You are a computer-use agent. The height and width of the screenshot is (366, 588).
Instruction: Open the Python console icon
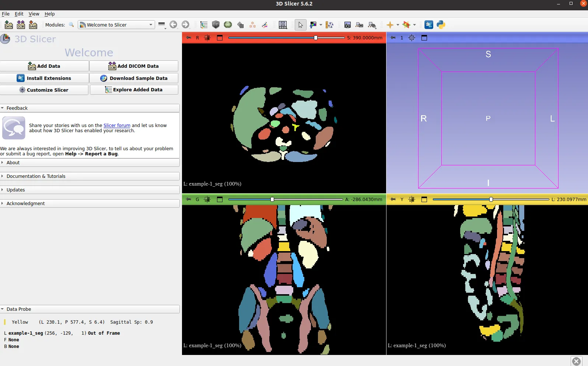441,25
